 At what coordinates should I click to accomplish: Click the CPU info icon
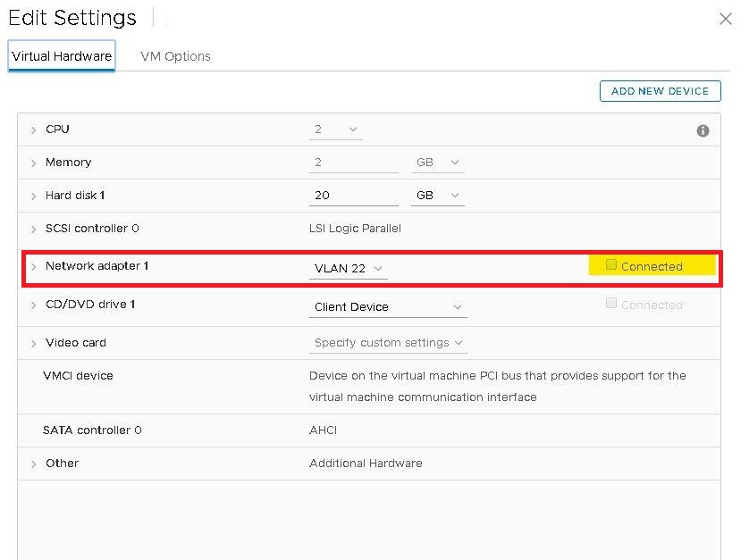click(x=703, y=130)
